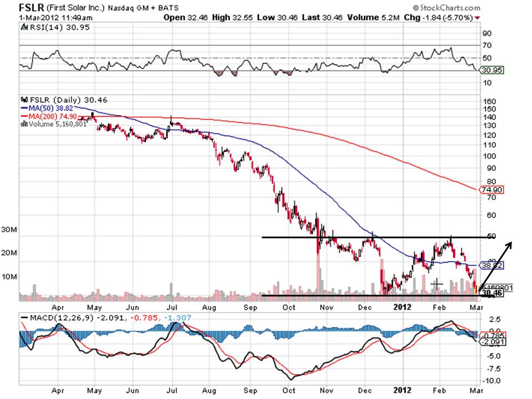Click the black line swatch before MACD(12,26,9)

click(24, 318)
